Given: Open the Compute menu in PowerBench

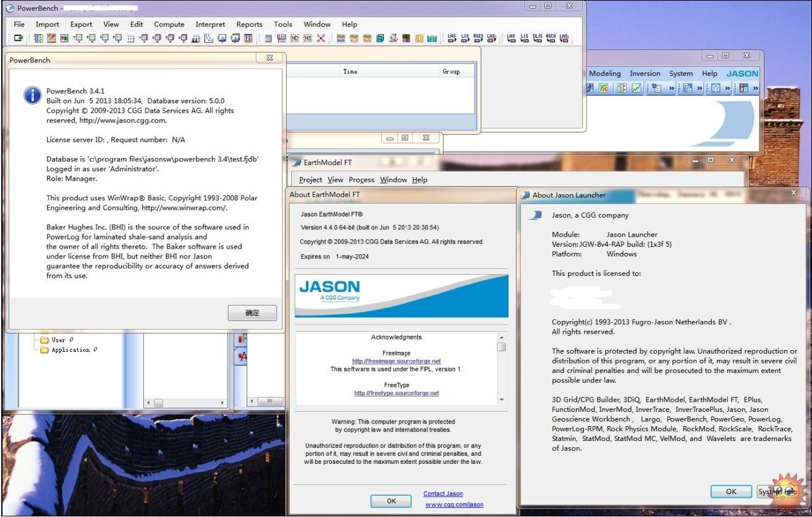Looking at the screenshot, I should tap(169, 24).
